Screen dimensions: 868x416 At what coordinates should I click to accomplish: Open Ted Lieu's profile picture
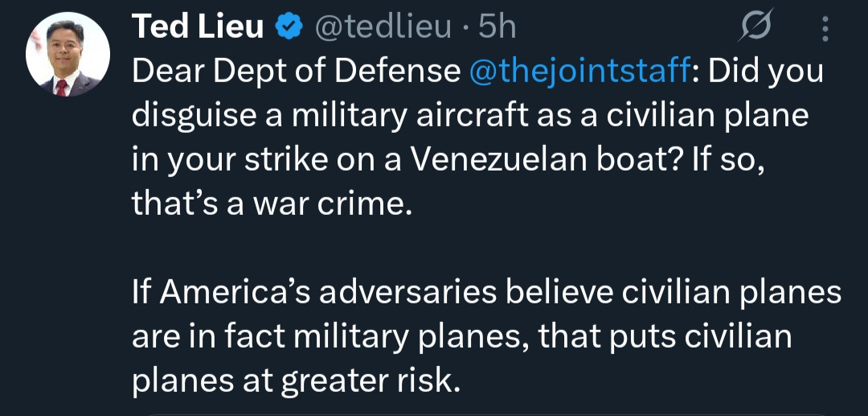(x=68, y=55)
